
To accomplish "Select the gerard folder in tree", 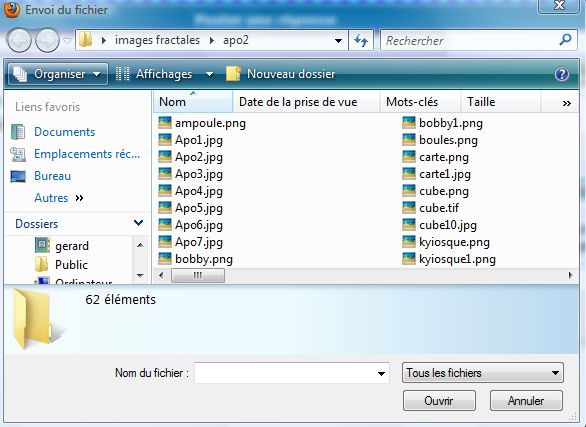I will pyautogui.click(x=72, y=246).
